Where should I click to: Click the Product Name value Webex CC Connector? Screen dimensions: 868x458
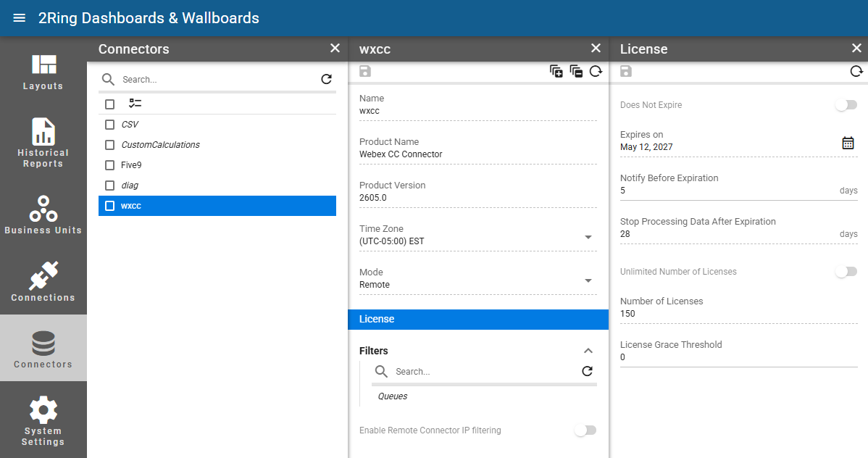pyautogui.click(x=401, y=154)
